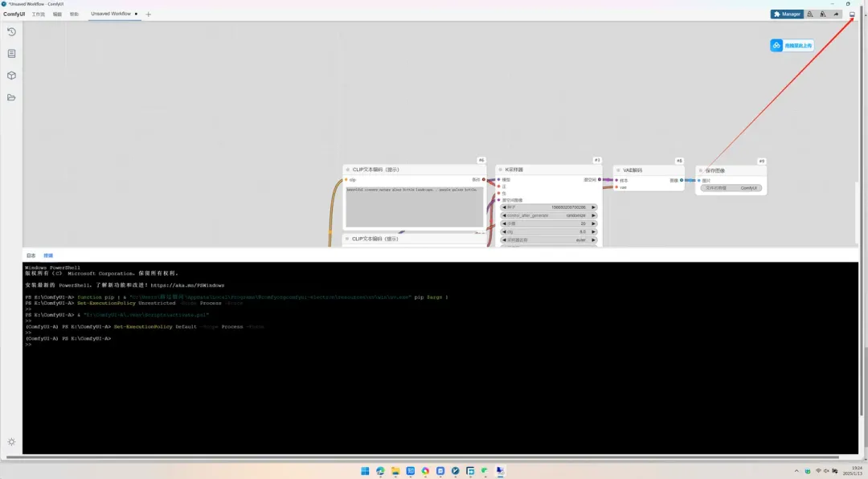Open the control_after_generate randomize selector

pos(549,215)
